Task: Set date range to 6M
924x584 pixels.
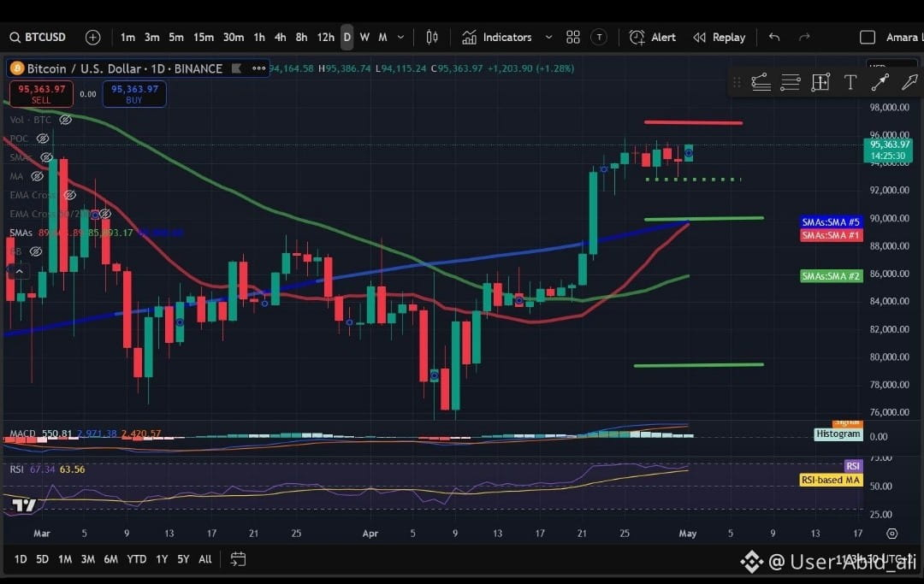Action: point(110,559)
